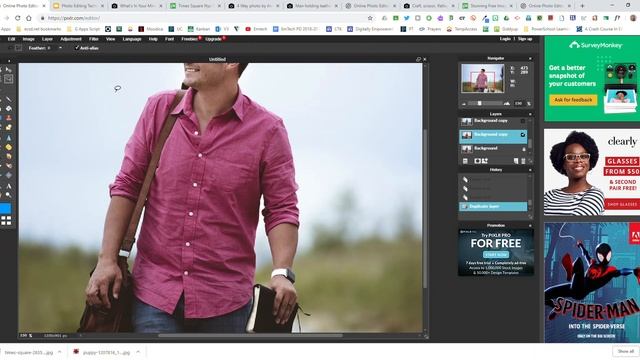Open times-square download options chevron

pyautogui.click(x=60, y=352)
